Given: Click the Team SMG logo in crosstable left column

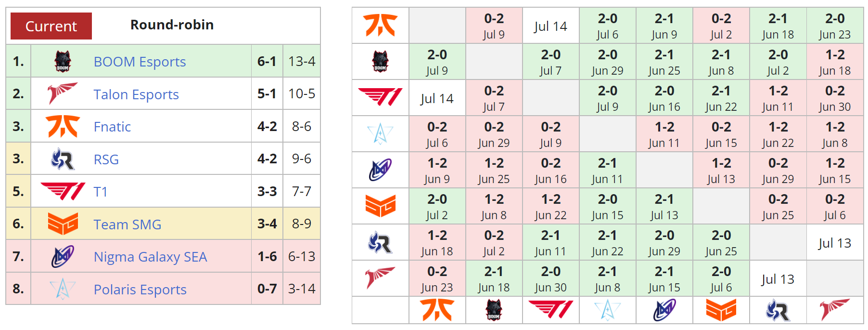Looking at the screenshot, I should (x=380, y=206).
